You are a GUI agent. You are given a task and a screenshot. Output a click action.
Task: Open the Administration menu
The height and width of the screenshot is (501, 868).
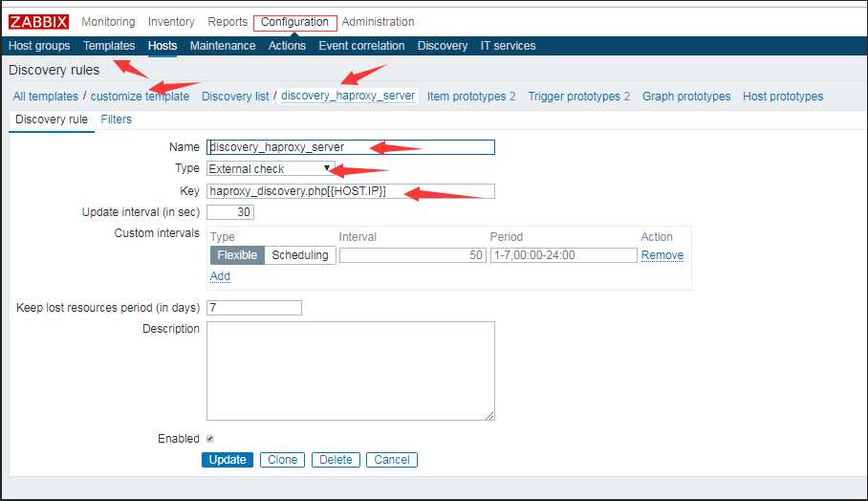[x=379, y=22]
